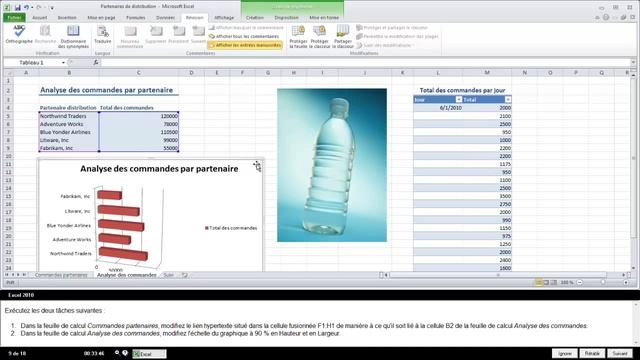640x360 pixels.
Task: Click in the formula bar
Action: [365, 62]
